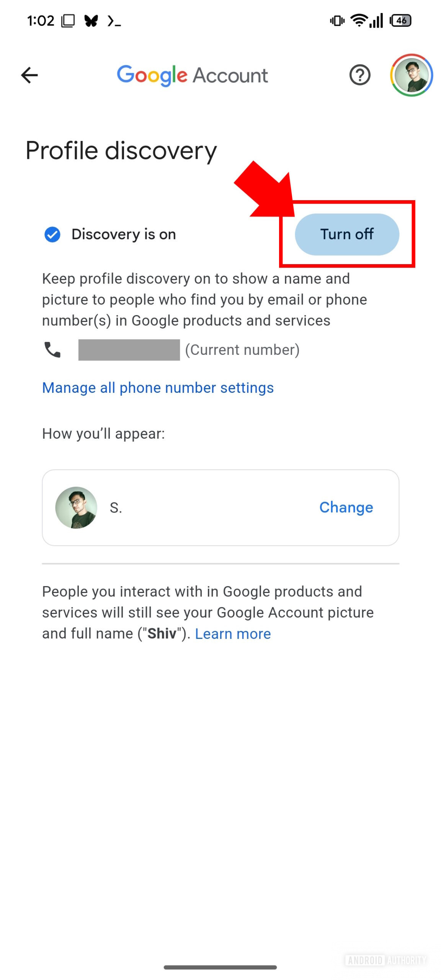Viewport: 441px width, 980px height.
Task: Tap the greyed-out current phone number
Action: 129,350
